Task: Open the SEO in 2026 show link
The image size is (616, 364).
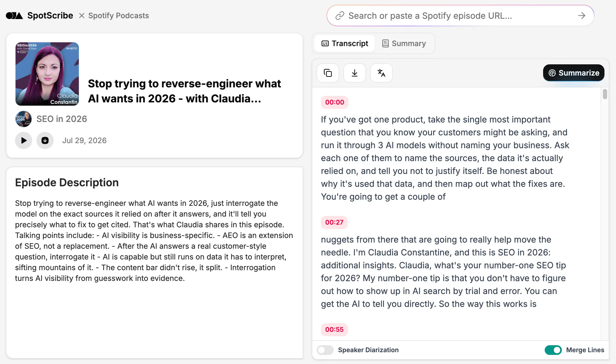Action: [x=62, y=119]
